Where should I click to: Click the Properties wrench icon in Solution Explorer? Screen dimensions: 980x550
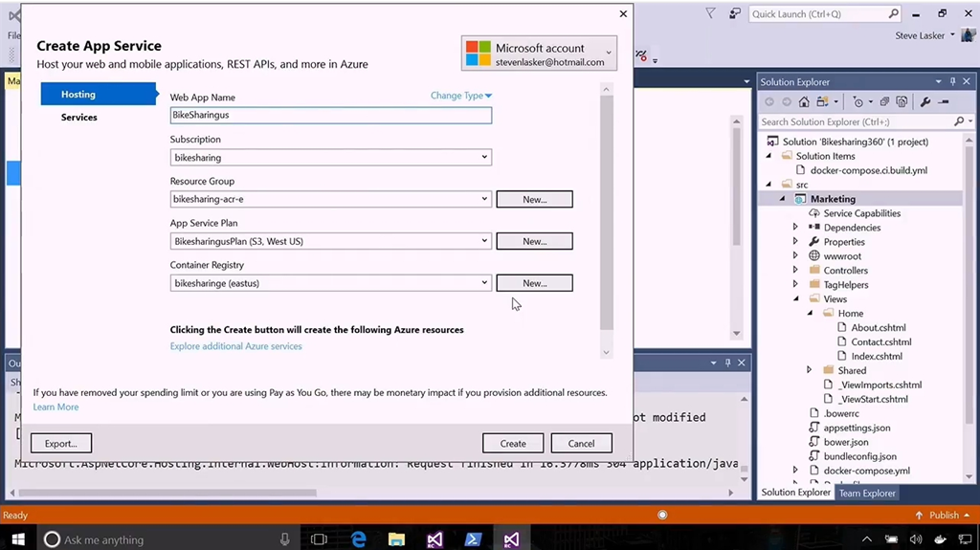point(924,102)
